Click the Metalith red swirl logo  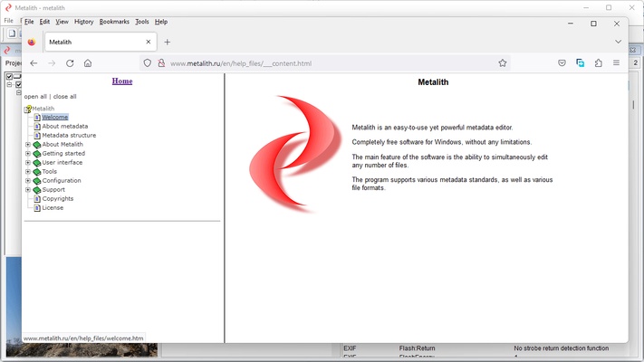pos(295,153)
